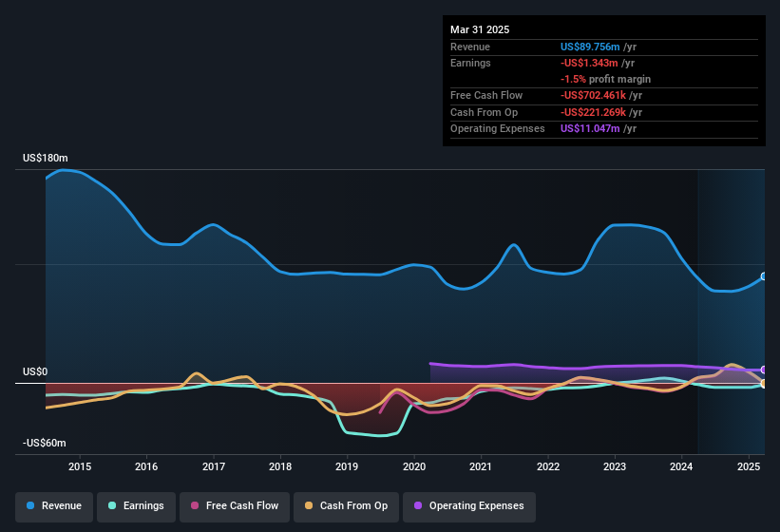Click the orange Cash From Op endpoint marker
The image size is (780, 532).
[x=764, y=384]
